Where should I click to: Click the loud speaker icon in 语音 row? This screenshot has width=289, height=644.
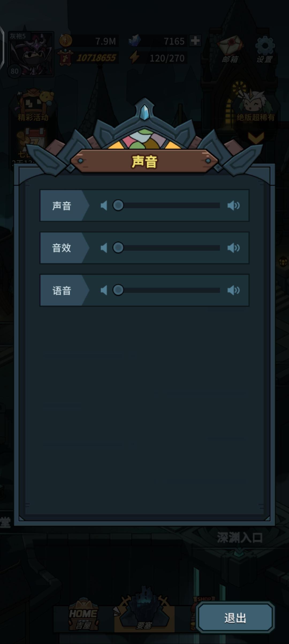coord(233,290)
